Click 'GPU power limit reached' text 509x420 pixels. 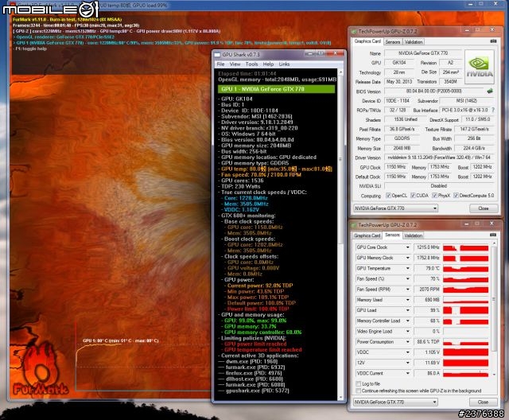pos(255,344)
